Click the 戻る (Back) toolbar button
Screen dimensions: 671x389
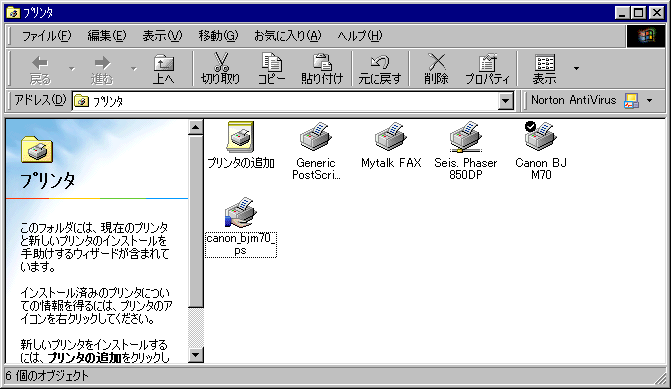click(40, 69)
